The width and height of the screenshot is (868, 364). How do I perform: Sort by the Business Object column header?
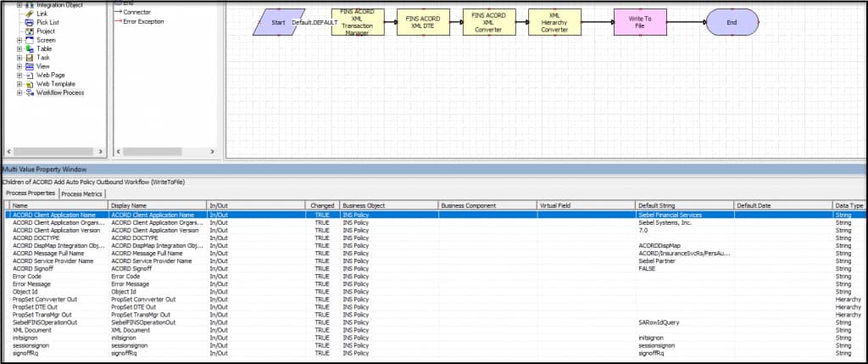coord(388,205)
